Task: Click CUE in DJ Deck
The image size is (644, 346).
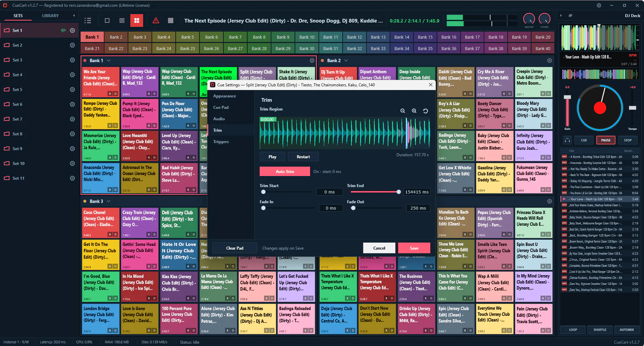Action: point(584,140)
